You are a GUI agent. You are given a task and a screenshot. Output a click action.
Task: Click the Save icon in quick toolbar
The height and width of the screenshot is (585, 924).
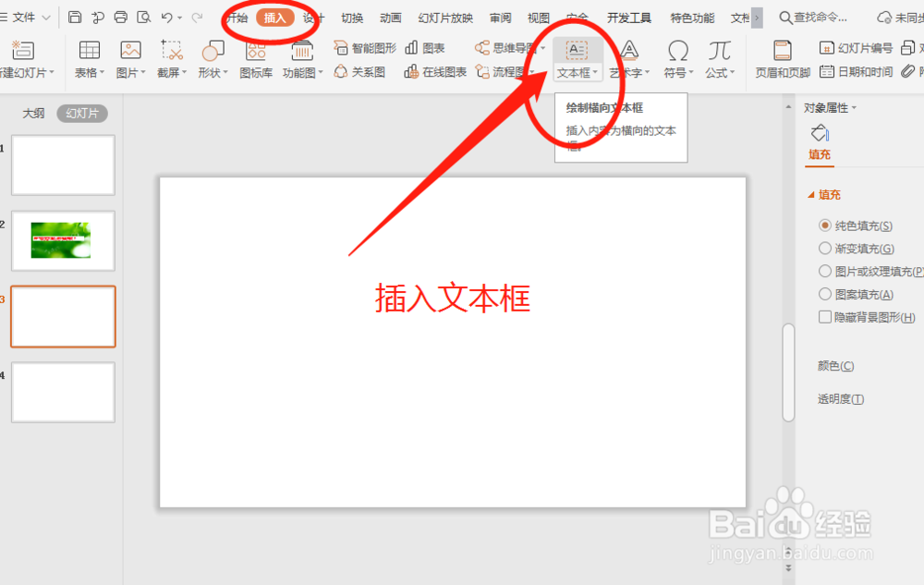(75, 17)
